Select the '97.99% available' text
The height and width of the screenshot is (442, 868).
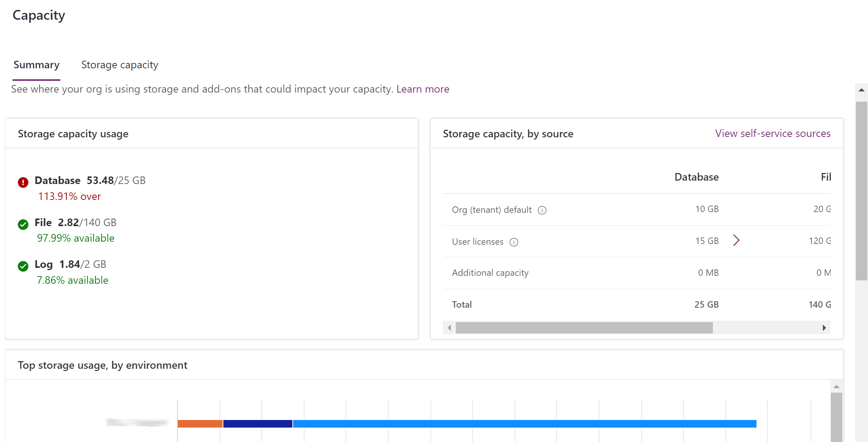[x=75, y=238]
